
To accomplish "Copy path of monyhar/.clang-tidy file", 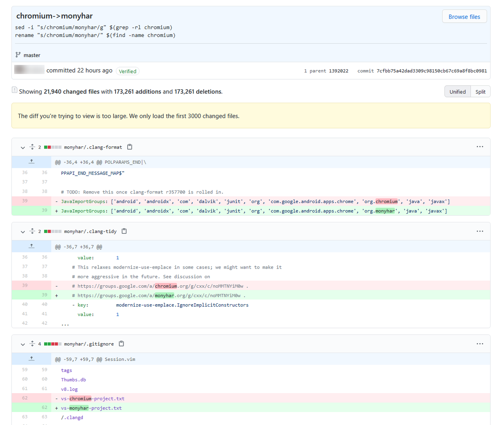I will tap(124, 231).
